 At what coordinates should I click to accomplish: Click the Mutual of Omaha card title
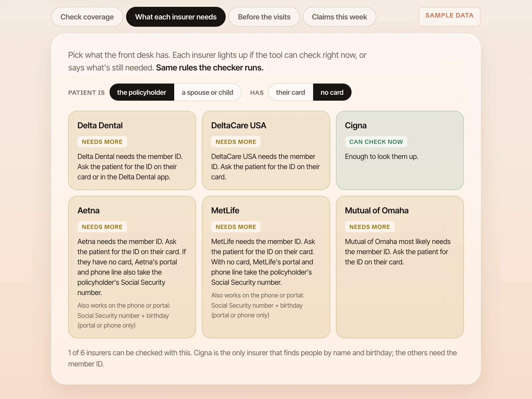pyautogui.click(x=377, y=210)
